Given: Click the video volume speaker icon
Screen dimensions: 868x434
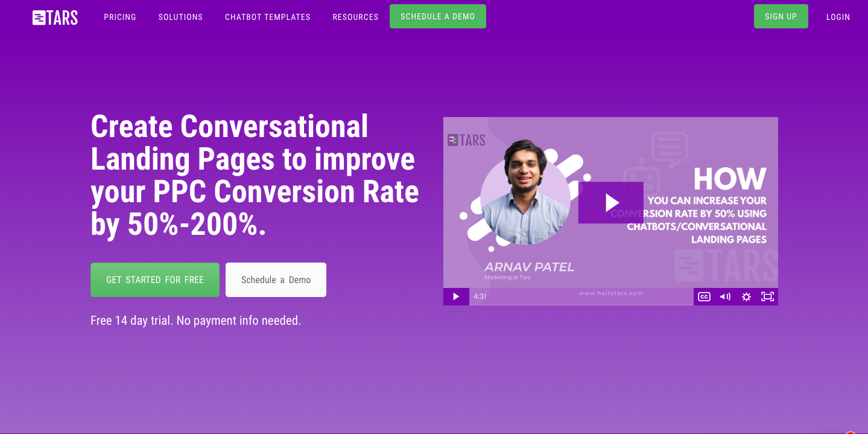Looking at the screenshot, I should (x=725, y=296).
